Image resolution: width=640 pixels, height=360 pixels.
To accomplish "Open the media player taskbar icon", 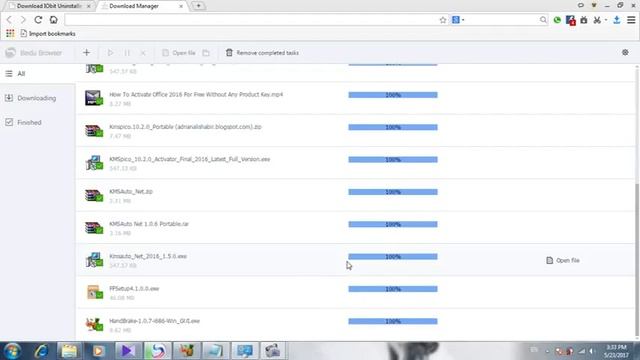I will [98, 351].
